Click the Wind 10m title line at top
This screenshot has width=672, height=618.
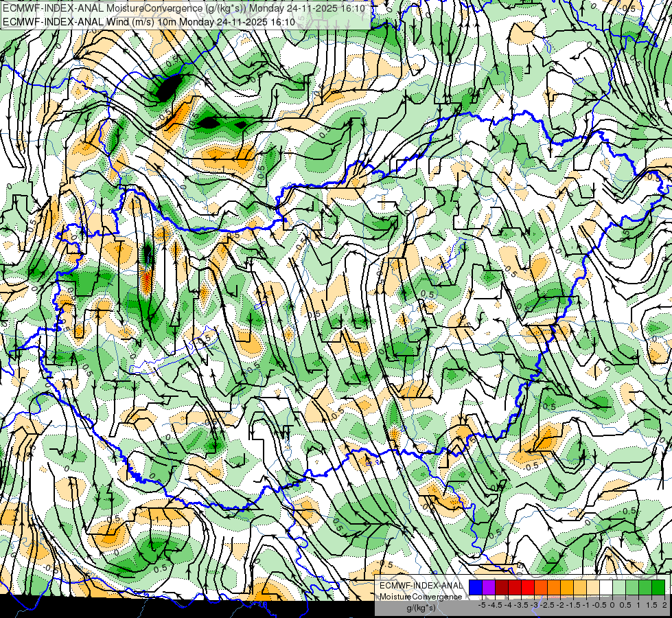pyautogui.click(x=149, y=22)
